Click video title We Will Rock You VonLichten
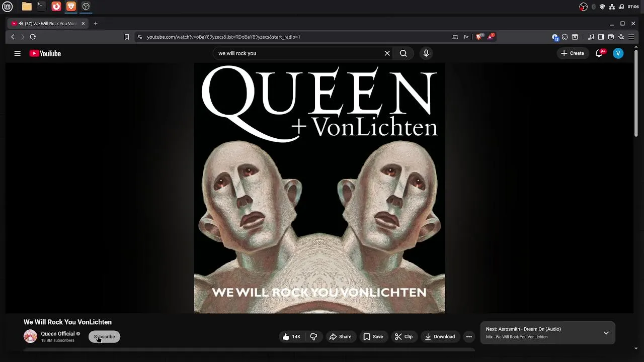 67,322
